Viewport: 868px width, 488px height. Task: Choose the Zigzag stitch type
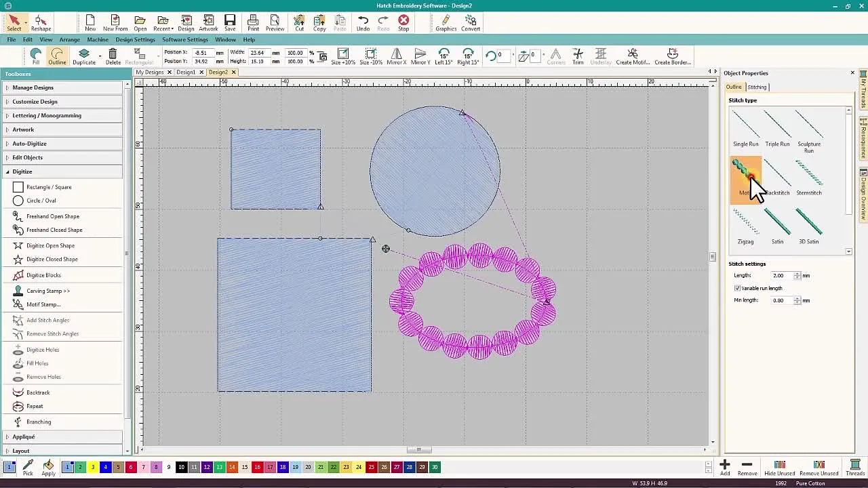745,226
